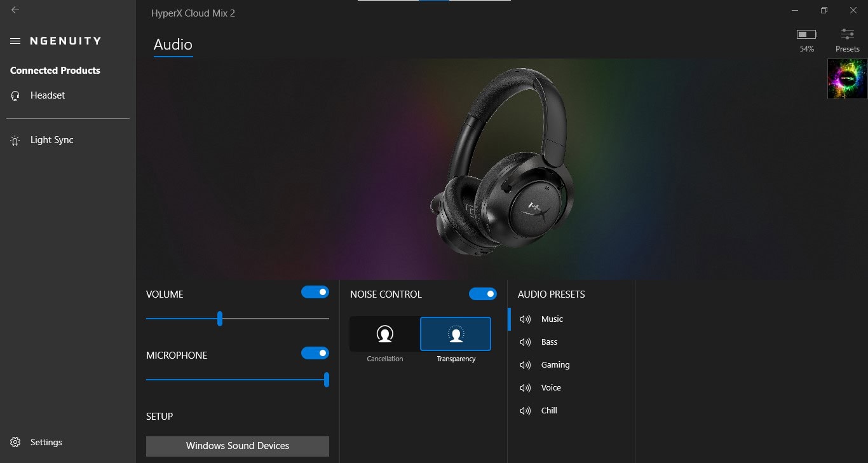Click the MICROPHONE heading

[177, 356]
